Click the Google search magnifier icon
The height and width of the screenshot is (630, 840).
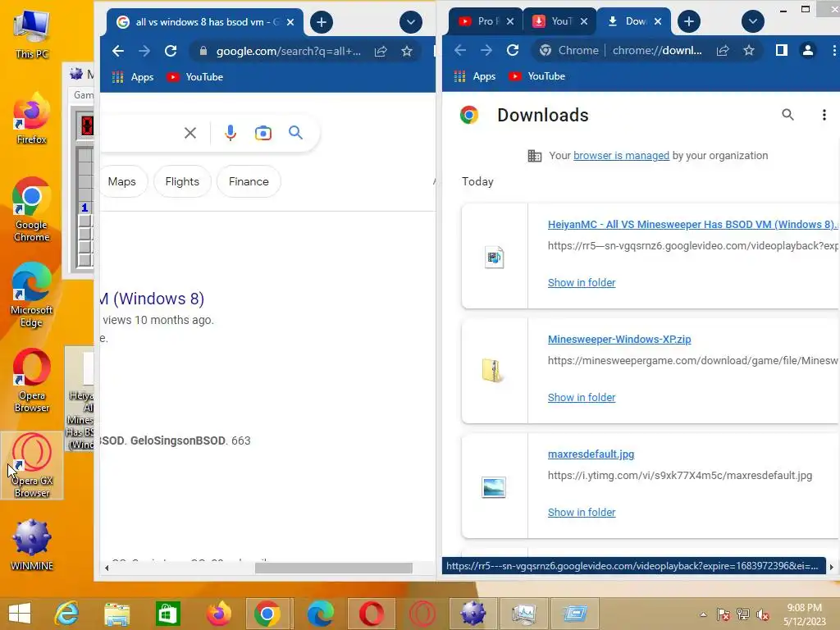295,132
